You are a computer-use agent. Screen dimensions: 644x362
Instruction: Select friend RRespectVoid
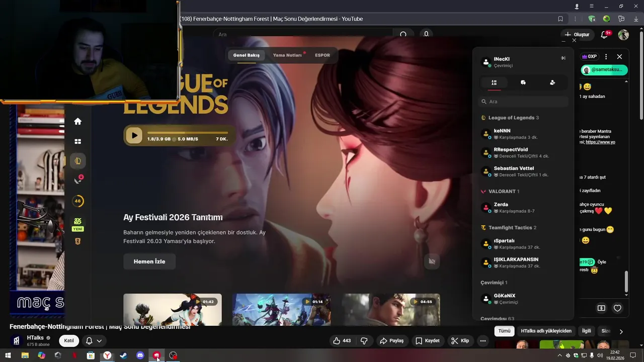[x=523, y=153]
